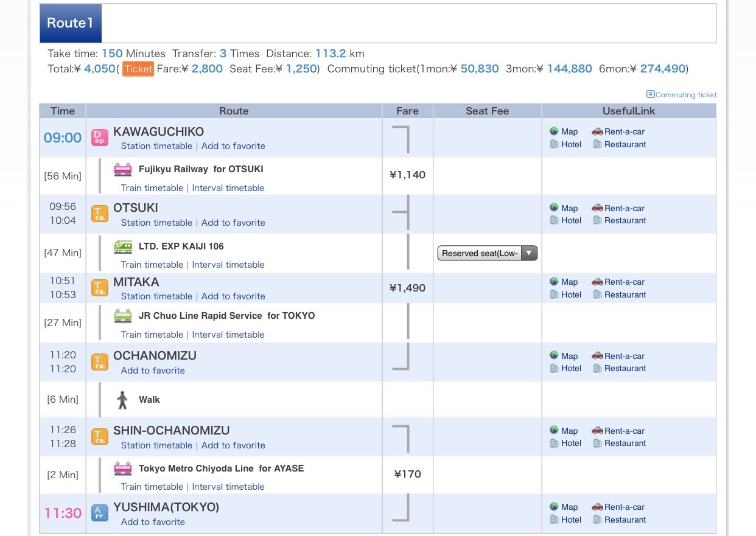Click the pink Fujikyu Railway train icon
The height and width of the screenshot is (536, 756).
point(123,169)
